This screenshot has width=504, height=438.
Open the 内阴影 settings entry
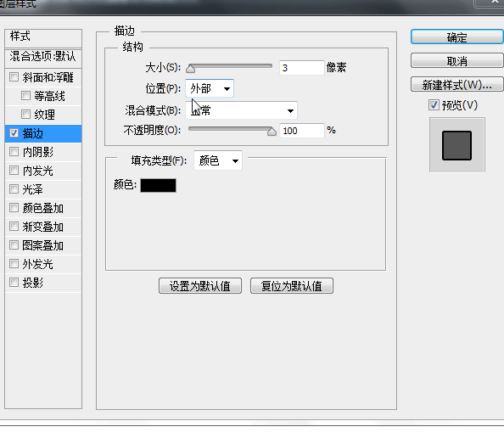coord(38,152)
